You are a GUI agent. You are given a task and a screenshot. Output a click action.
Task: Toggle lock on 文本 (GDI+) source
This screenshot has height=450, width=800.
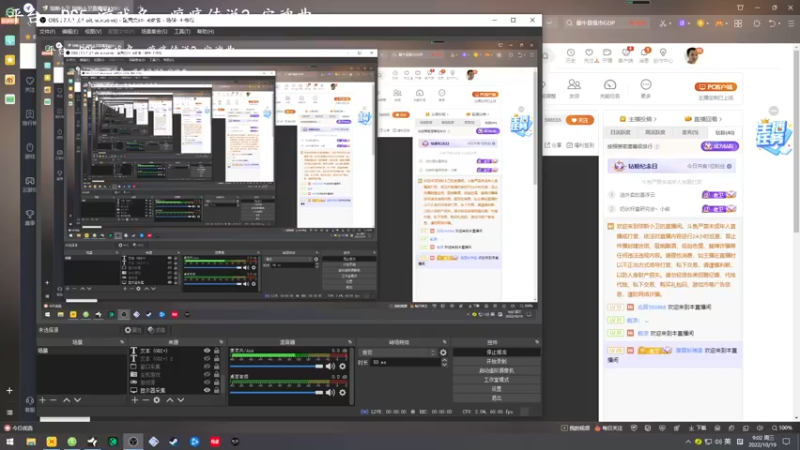coord(216,351)
